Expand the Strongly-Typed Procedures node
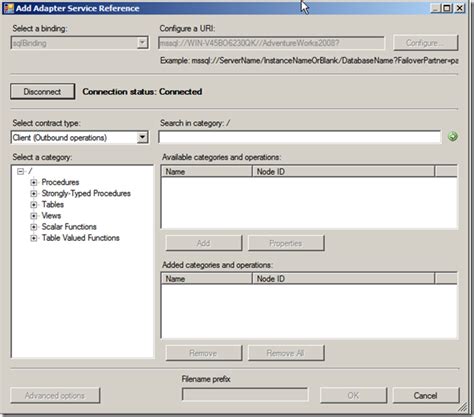Screen dimensions: 474x417 (33, 194)
